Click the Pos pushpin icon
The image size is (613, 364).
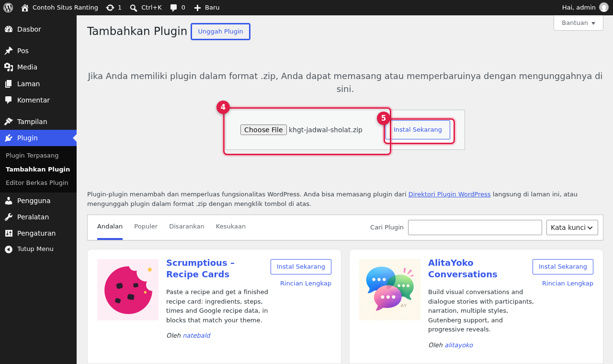[9, 51]
